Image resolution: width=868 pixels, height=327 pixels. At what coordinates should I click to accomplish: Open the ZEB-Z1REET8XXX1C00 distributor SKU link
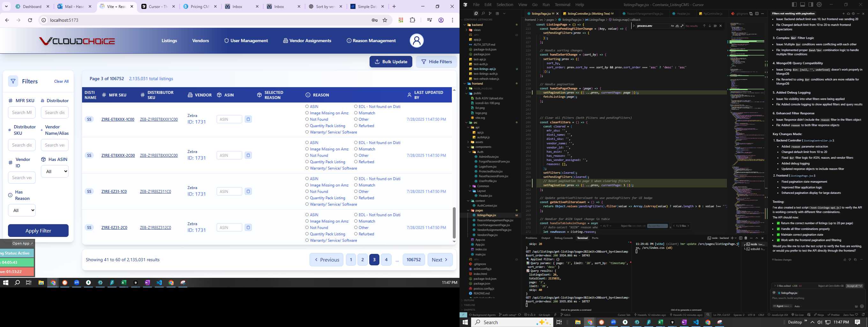coord(159,119)
